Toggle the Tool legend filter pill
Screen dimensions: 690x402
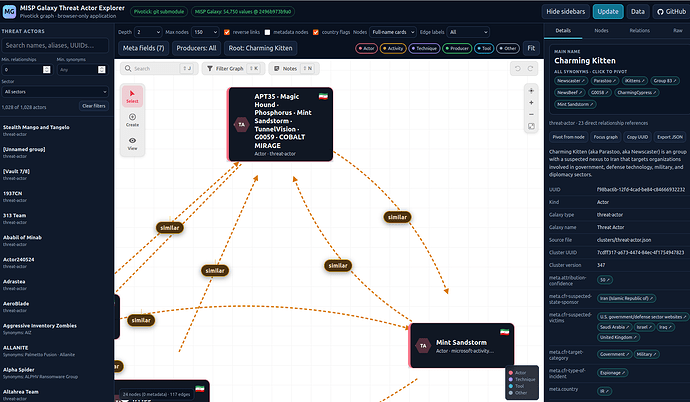click(x=484, y=48)
